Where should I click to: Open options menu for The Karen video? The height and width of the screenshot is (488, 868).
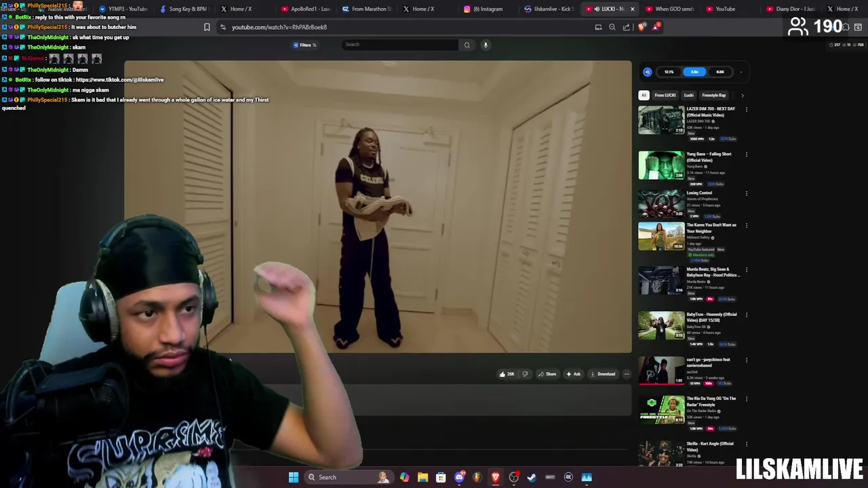point(747,225)
